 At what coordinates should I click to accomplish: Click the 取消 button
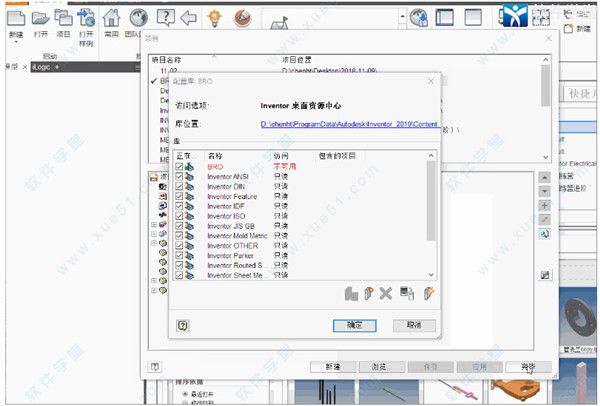(414, 326)
